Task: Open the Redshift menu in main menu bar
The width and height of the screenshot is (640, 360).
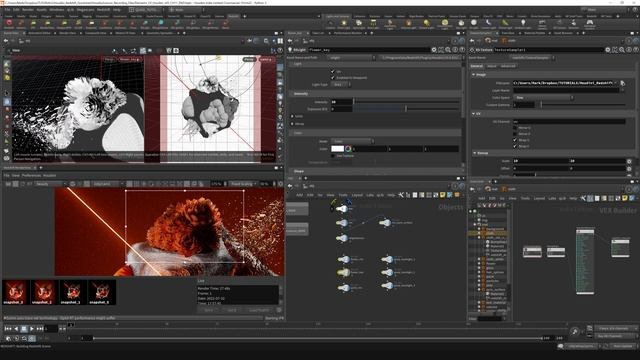Action: tap(104, 9)
